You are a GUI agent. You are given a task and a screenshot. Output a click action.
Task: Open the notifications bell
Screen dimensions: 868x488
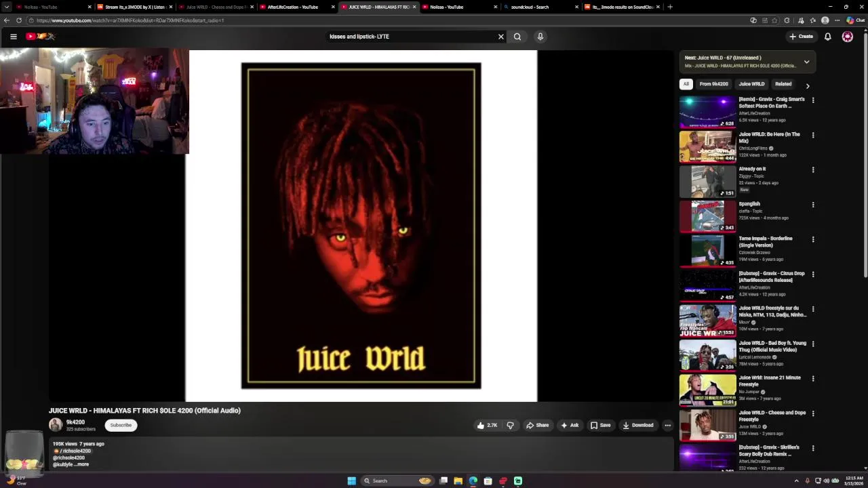pyautogui.click(x=828, y=37)
